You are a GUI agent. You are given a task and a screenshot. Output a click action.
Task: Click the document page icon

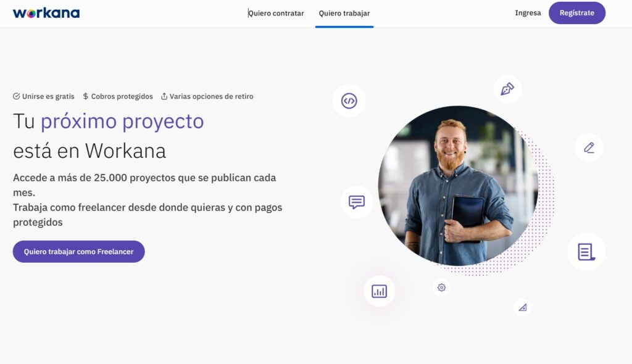pyautogui.click(x=586, y=252)
